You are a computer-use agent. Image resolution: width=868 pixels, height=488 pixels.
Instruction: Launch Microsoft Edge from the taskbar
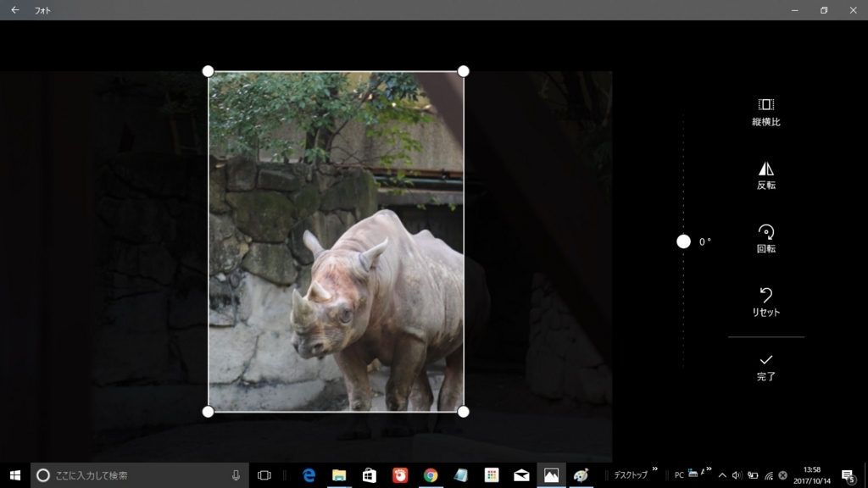[x=309, y=475]
